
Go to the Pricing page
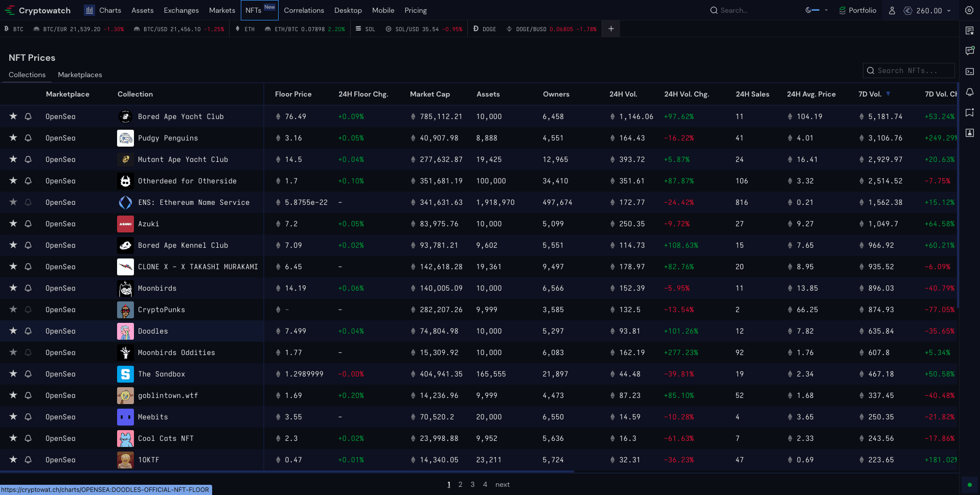coord(416,10)
